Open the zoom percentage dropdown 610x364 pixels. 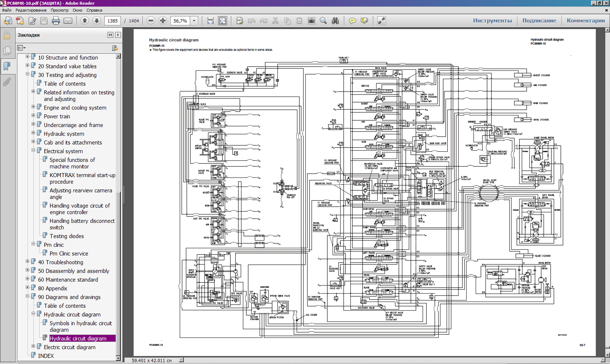coord(194,21)
